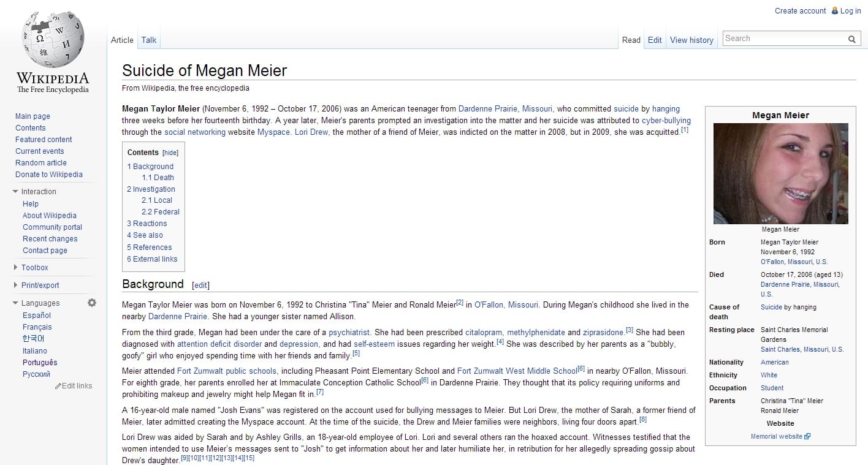868x465 pixels.
Task: Expand the Toolbox sidebar section
Action: (16, 268)
